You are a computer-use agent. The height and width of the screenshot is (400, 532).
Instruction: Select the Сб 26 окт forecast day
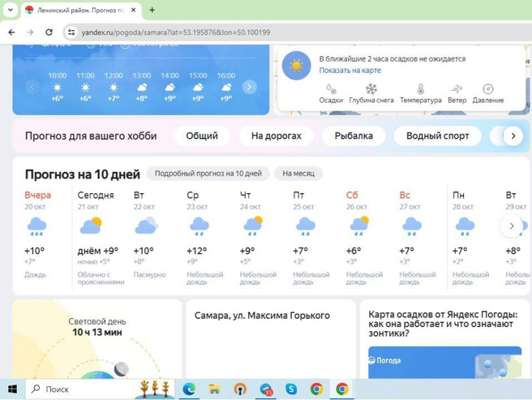click(364, 238)
